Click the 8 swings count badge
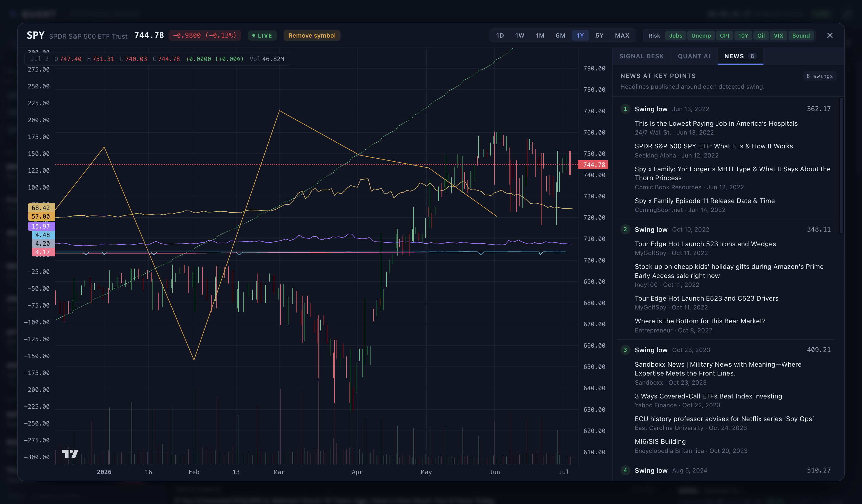The image size is (862, 504). click(819, 76)
